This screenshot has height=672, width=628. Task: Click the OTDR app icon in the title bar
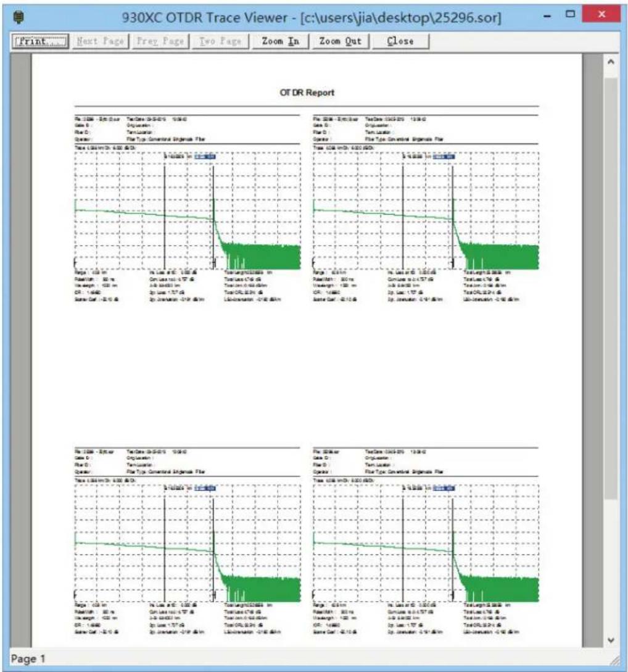[19, 17]
